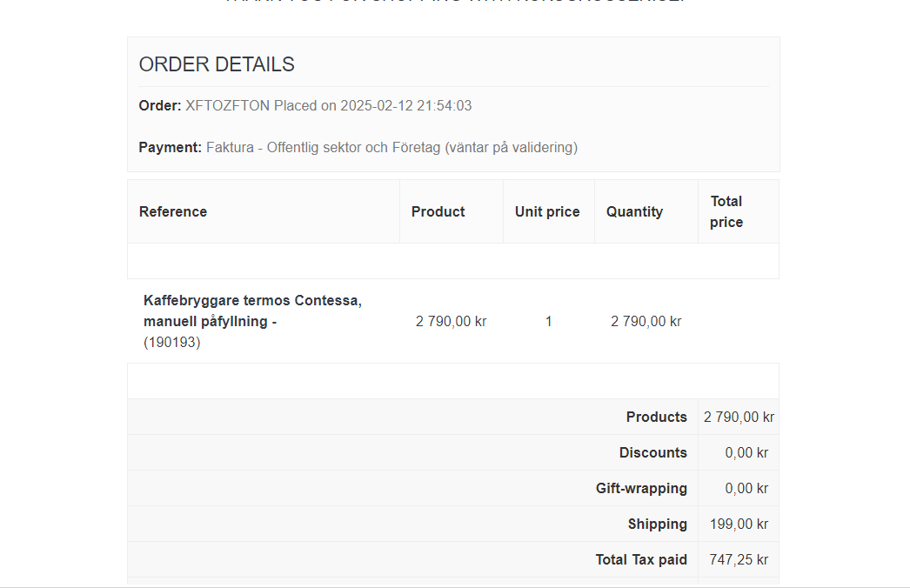The height and width of the screenshot is (588, 910).
Task: Click the quantity value 1 in product row
Action: click(548, 322)
